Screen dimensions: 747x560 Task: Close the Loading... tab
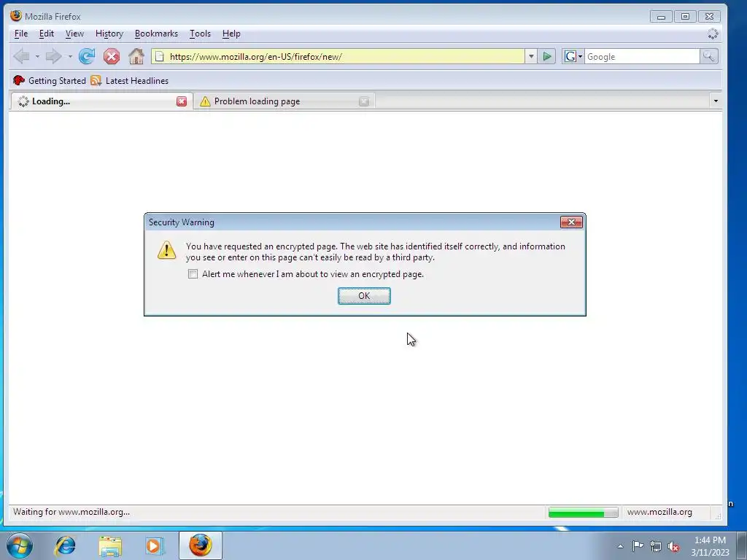click(x=182, y=101)
